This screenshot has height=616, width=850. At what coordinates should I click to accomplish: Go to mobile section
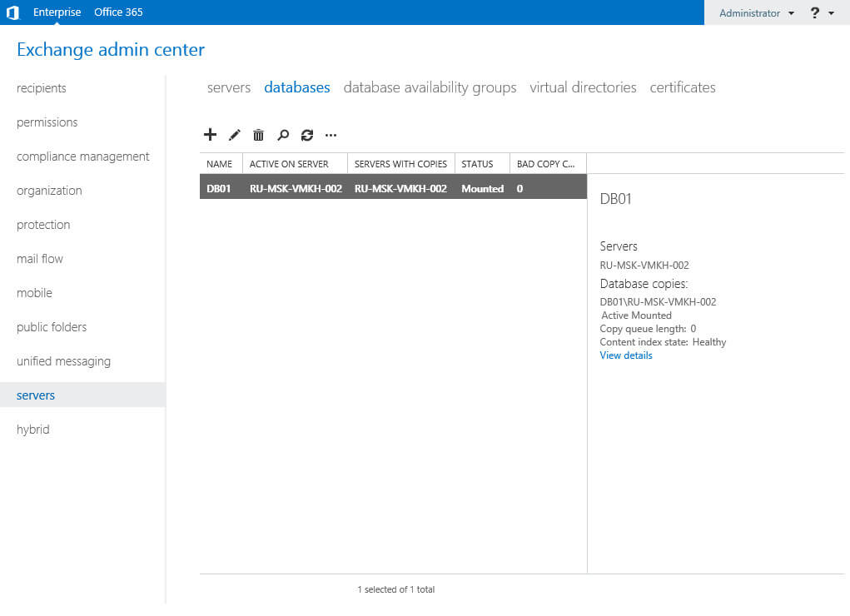tap(34, 293)
